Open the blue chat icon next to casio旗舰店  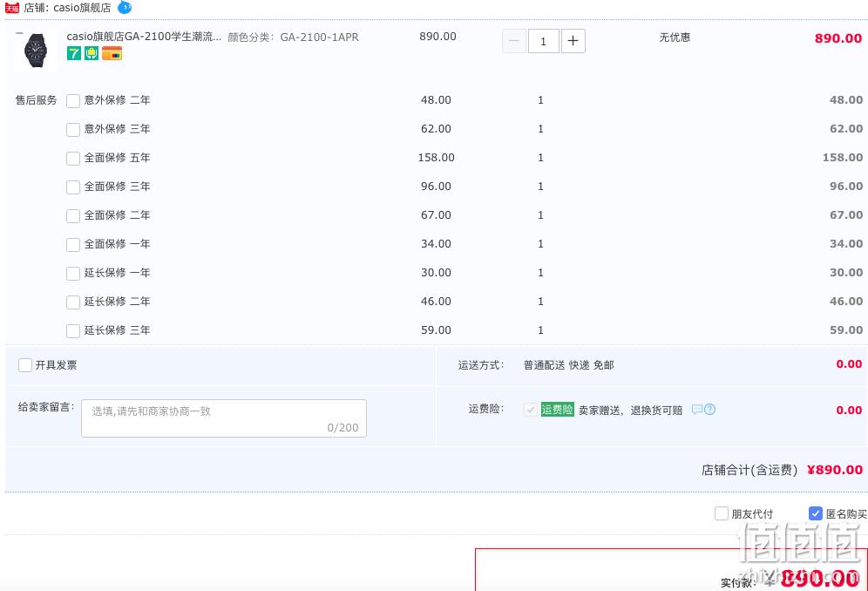[x=125, y=7]
